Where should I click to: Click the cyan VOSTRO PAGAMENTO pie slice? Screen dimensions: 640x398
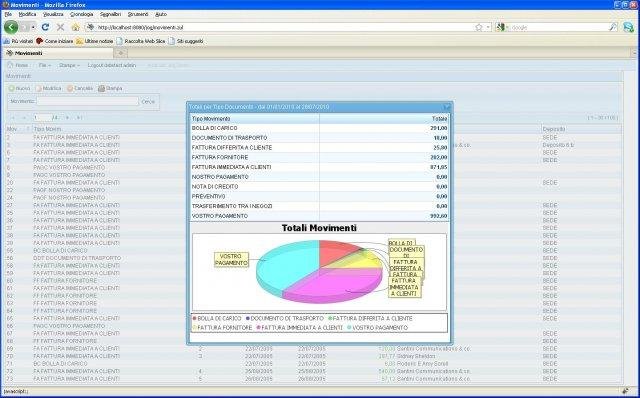[288, 265]
